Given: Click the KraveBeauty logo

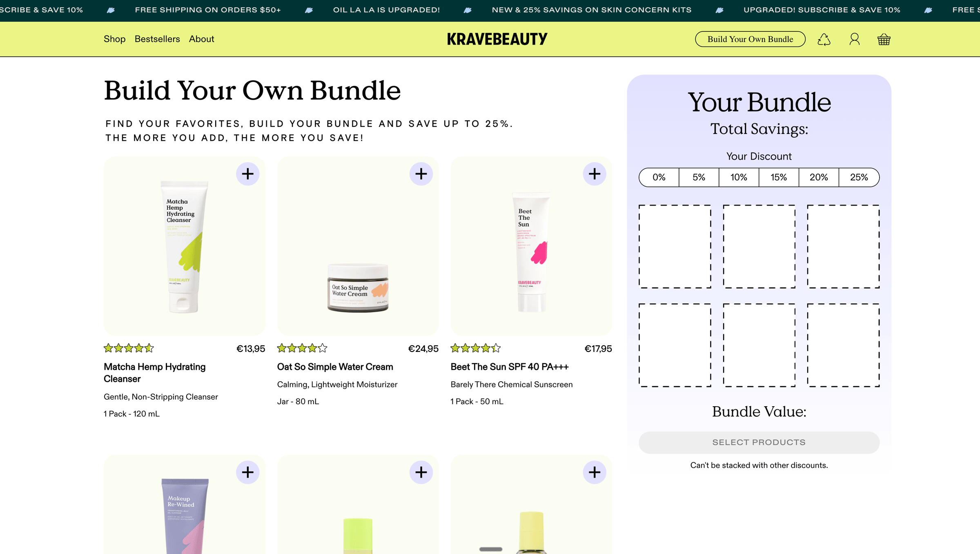Looking at the screenshot, I should tap(497, 39).
